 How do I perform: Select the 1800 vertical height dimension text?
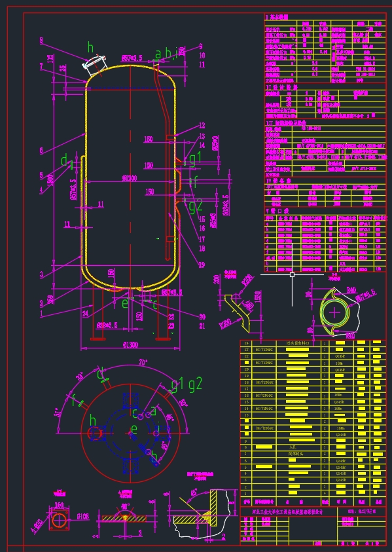click(51, 181)
